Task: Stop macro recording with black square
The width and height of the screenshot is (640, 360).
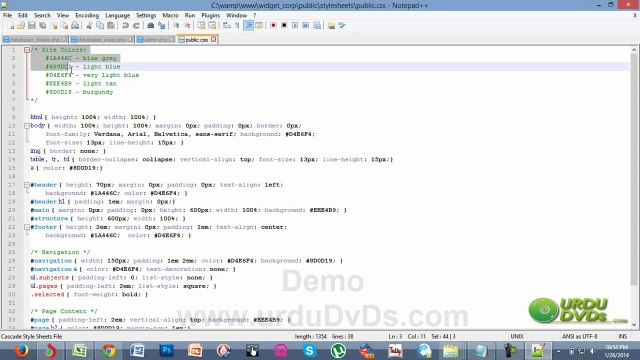Action: click(284, 26)
